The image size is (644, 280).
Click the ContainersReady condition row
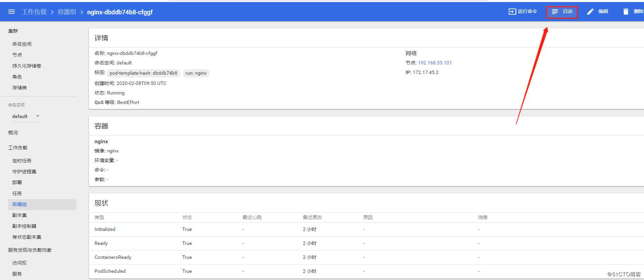tap(366, 257)
